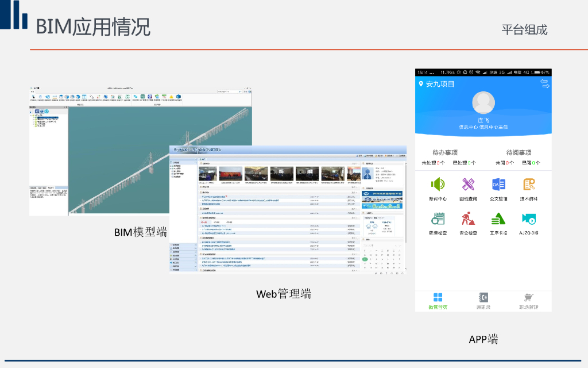Open 安全检查 red worker icon

468,218
